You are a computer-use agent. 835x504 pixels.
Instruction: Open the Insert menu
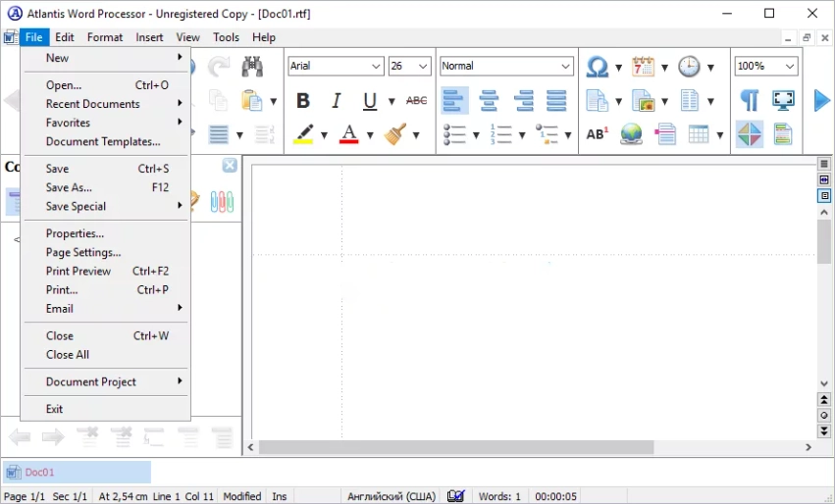149,37
